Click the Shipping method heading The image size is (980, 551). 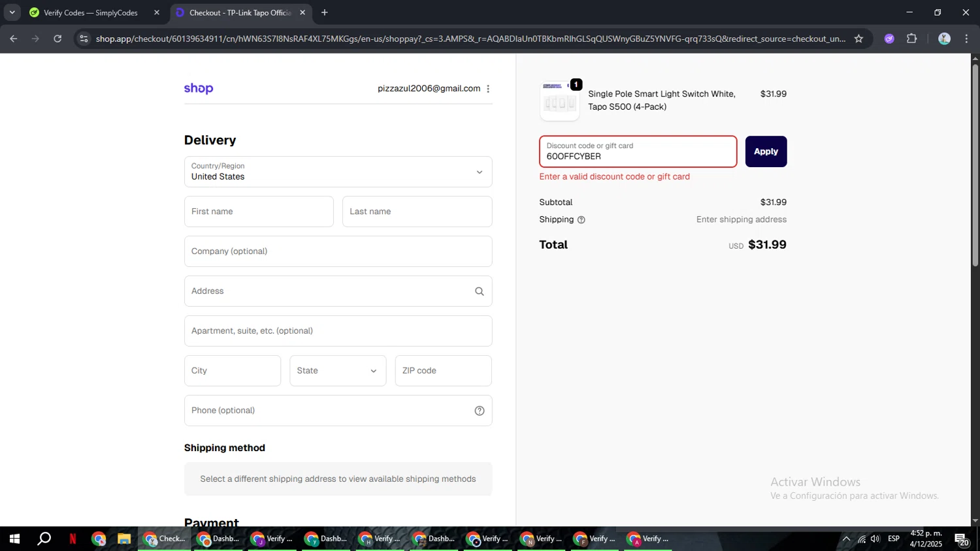coord(225,448)
